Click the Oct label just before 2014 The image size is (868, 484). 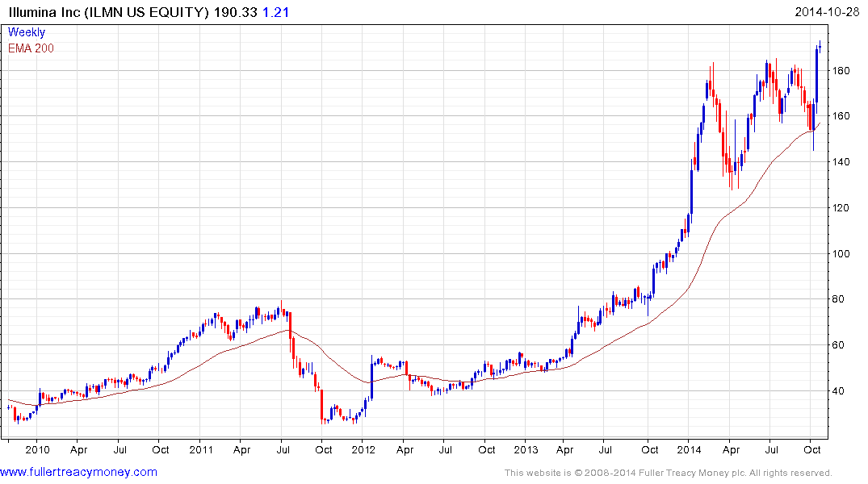(649, 449)
